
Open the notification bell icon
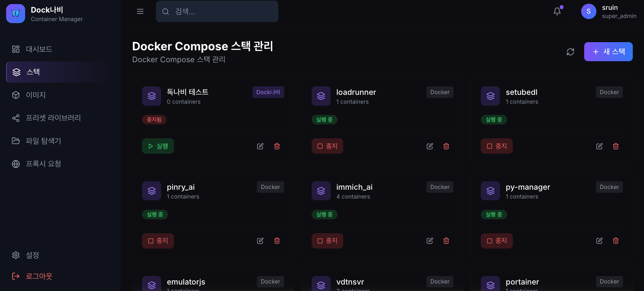[x=557, y=11]
